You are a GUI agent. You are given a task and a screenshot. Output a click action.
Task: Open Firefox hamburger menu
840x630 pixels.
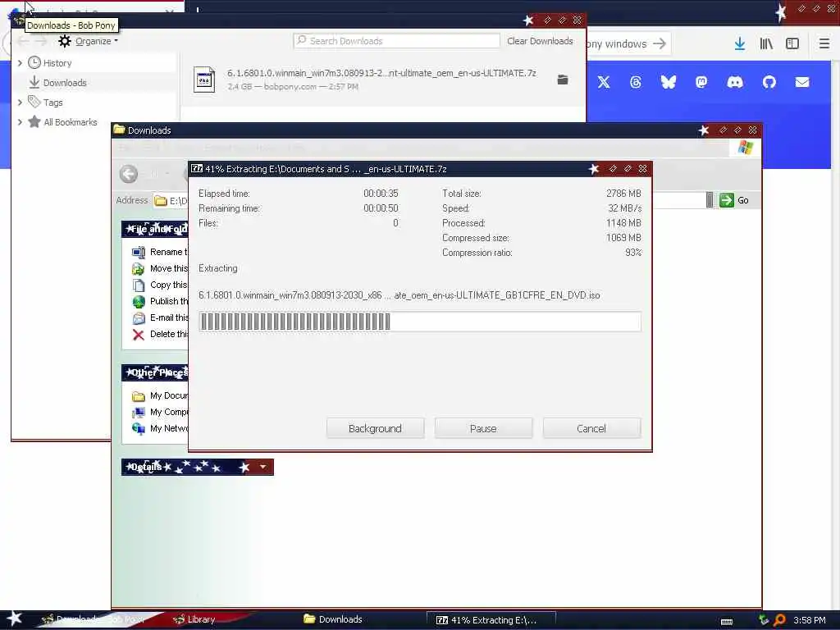tap(824, 44)
